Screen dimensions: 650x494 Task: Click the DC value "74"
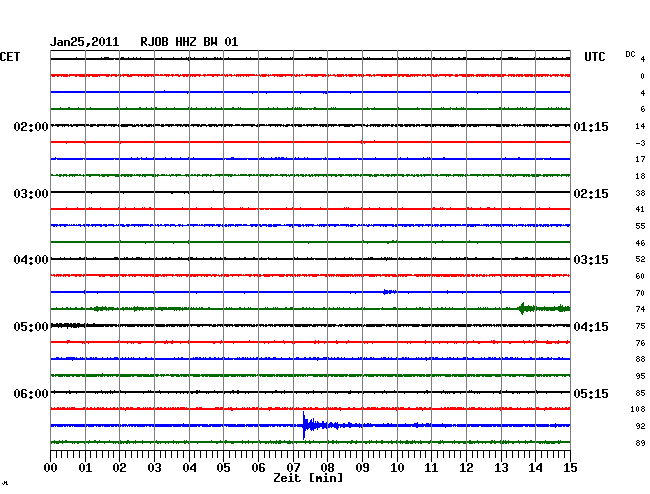click(640, 309)
